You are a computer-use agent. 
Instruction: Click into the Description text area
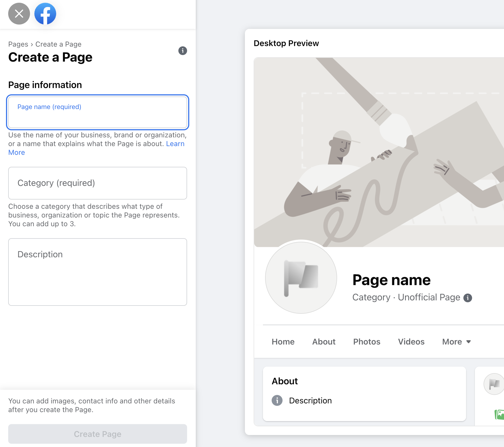(x=98, y=272)
